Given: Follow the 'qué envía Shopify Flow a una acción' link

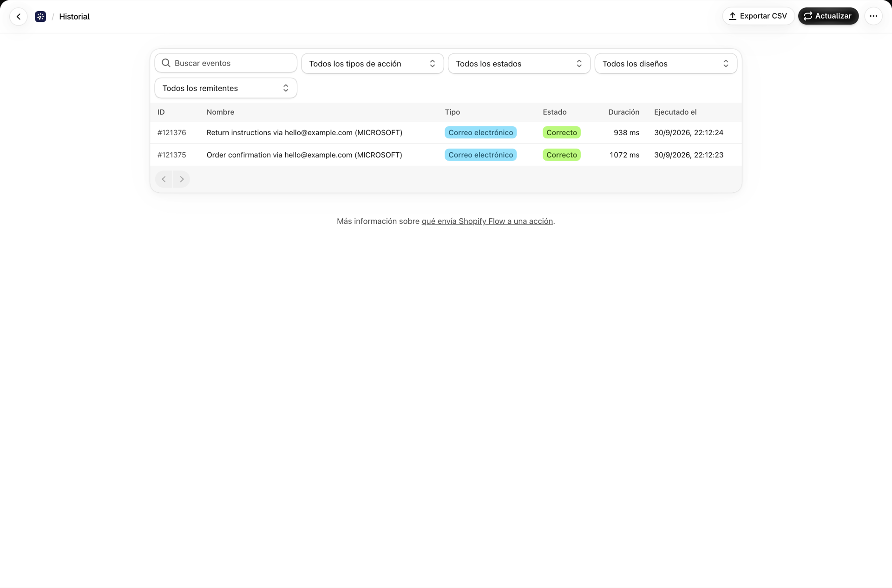Looking at the screenshot, I should (487, 222).
